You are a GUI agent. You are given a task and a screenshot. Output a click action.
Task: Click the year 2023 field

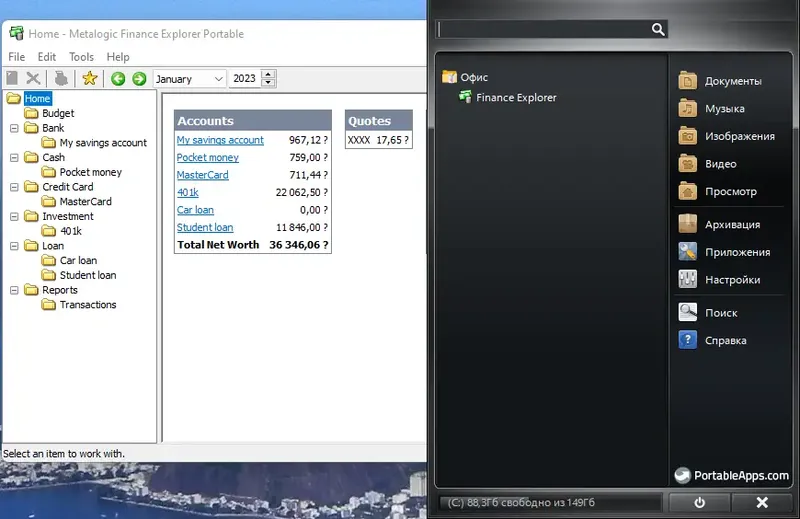click(245, 79)
